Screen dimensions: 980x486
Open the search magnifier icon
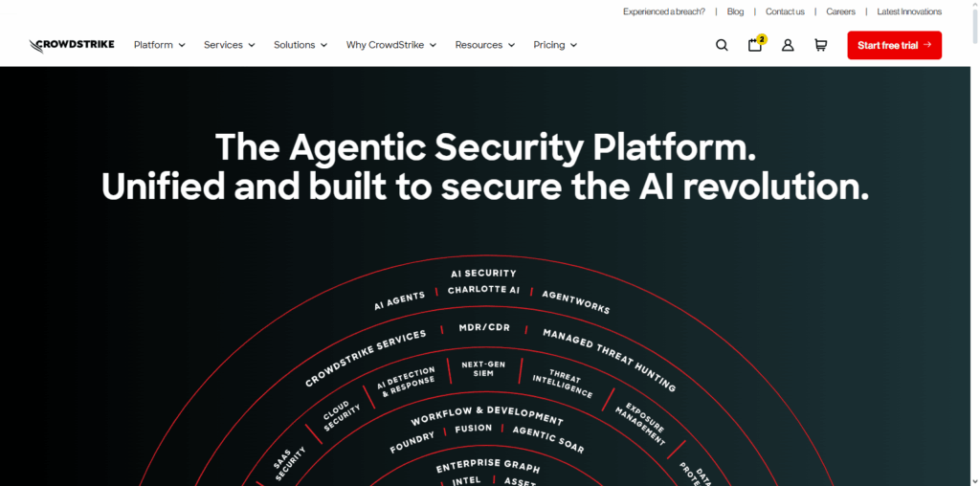pos(722,45)
